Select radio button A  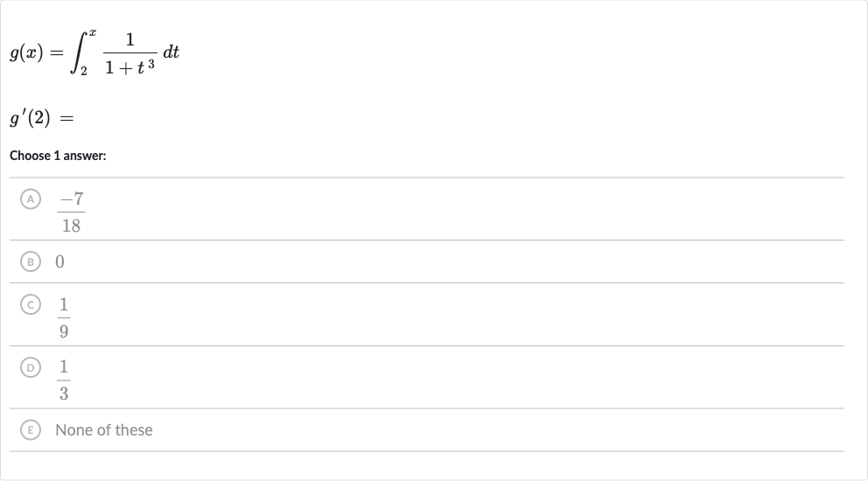point(31,199)
